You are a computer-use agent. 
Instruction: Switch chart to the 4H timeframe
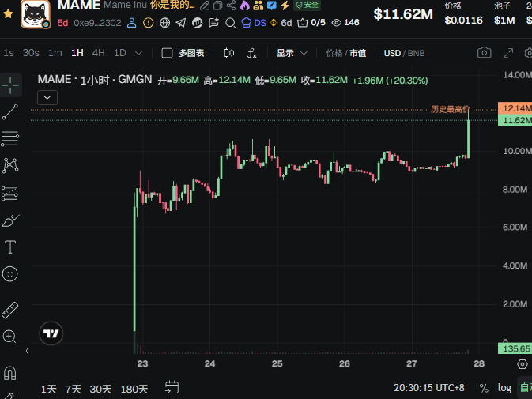tap(98, 53)
